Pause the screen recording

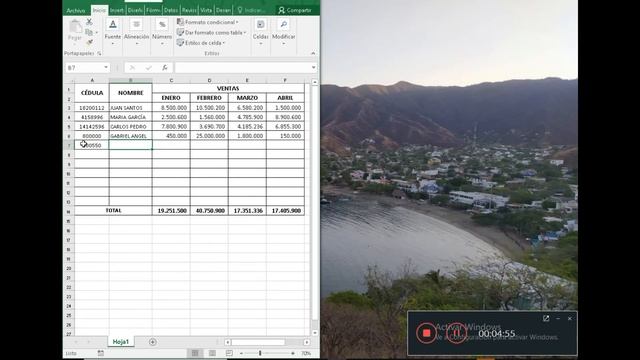pyautogui.click(x=456, y=333)
